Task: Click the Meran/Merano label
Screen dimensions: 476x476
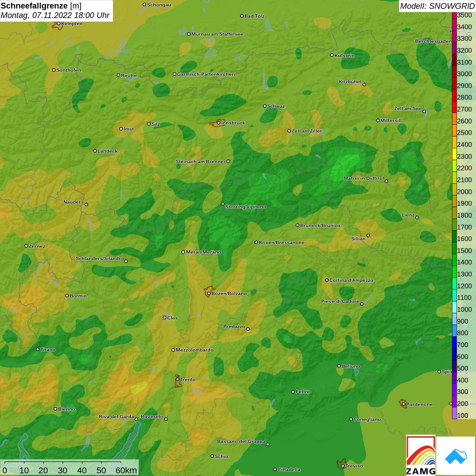Action: pos(203,252)
